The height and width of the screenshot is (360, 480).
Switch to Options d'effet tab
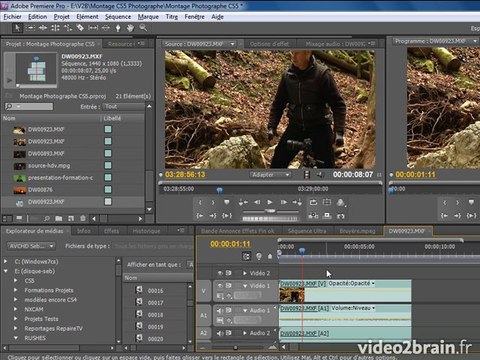tap(269, 44)
